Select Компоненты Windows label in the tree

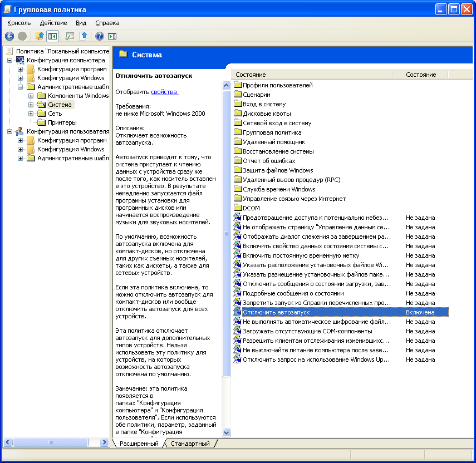point(78,96)
